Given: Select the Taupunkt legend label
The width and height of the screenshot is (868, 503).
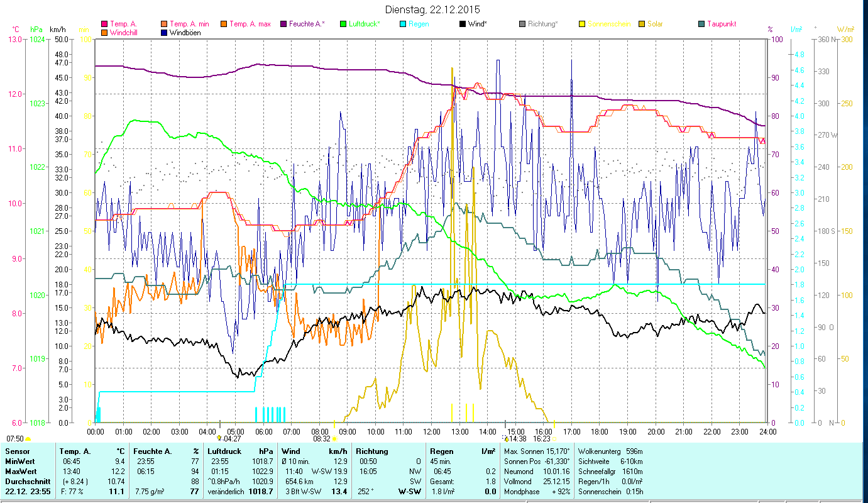Looking at the screenshot, I should click(x=721, y=25).
